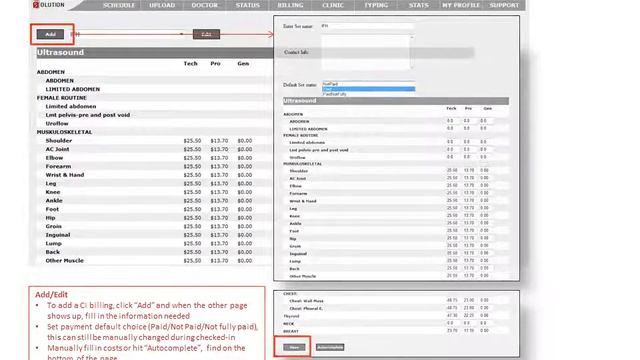
Task: Open the SUPPORT page
Action: point(504,5)
